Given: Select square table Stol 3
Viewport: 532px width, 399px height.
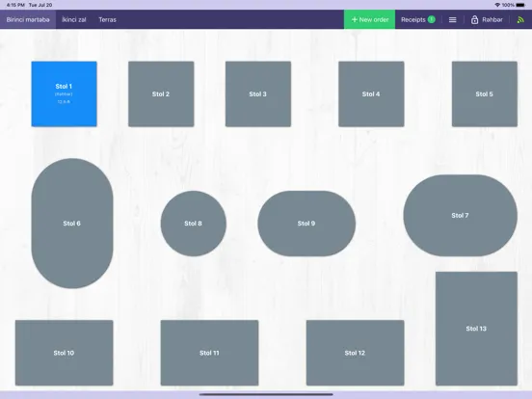Looking at the screenshot, I should 258,94.
